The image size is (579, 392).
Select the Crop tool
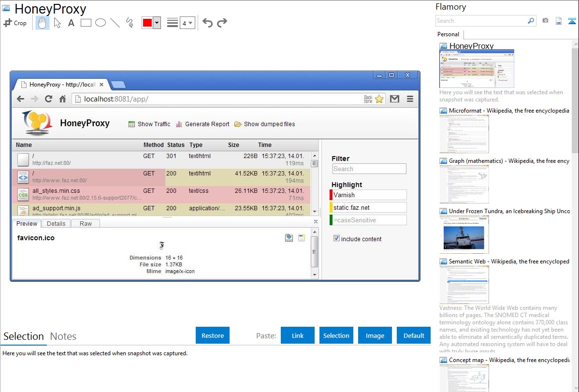[15, 23]
